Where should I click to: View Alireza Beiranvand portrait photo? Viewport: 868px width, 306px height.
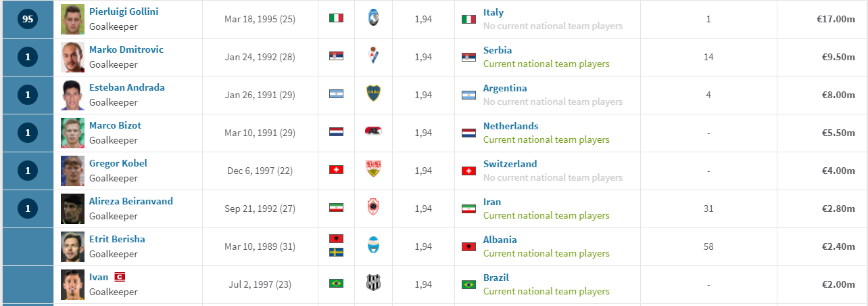(x=72, y=209)
